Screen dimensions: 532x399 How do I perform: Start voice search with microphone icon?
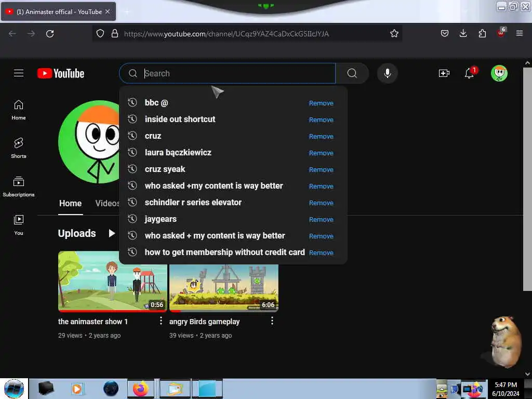coord(387,73)
